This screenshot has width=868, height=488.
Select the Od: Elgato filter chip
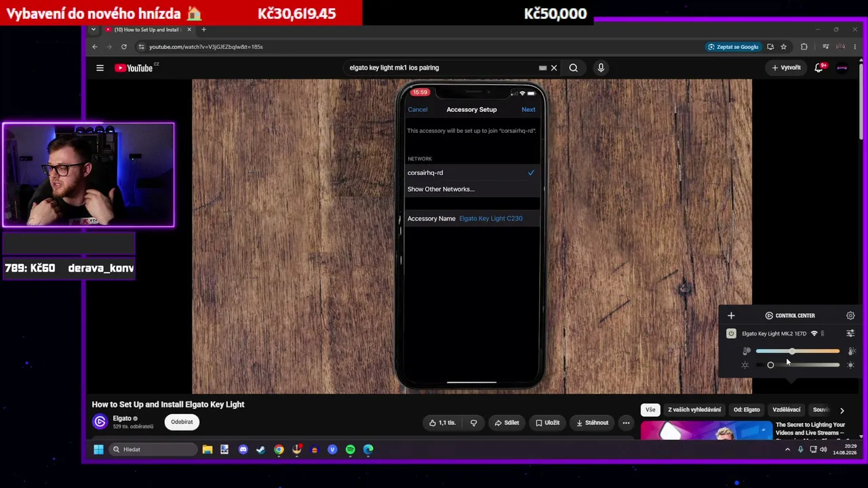pos(747,409)
